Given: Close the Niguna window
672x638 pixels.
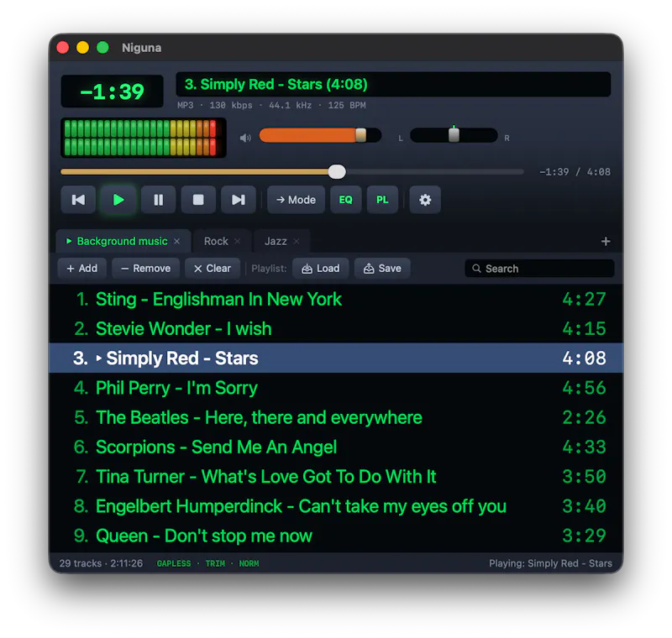Looking at the screenshot, I should (62, 48).
